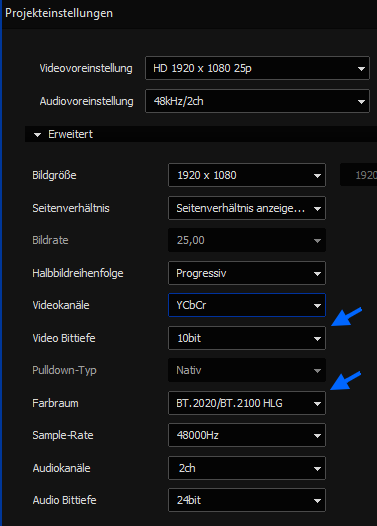The image size is (377, 526).
Task: Open the Sample-Rate dropdown showing 48000Hz
Action: pyautogui.click(x=247, y=435)
